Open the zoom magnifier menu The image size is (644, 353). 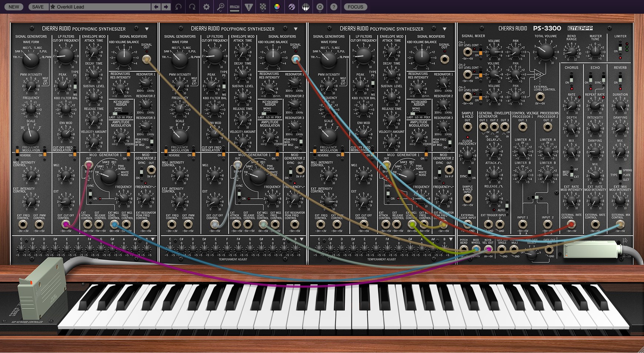click(x=220, y=7)
